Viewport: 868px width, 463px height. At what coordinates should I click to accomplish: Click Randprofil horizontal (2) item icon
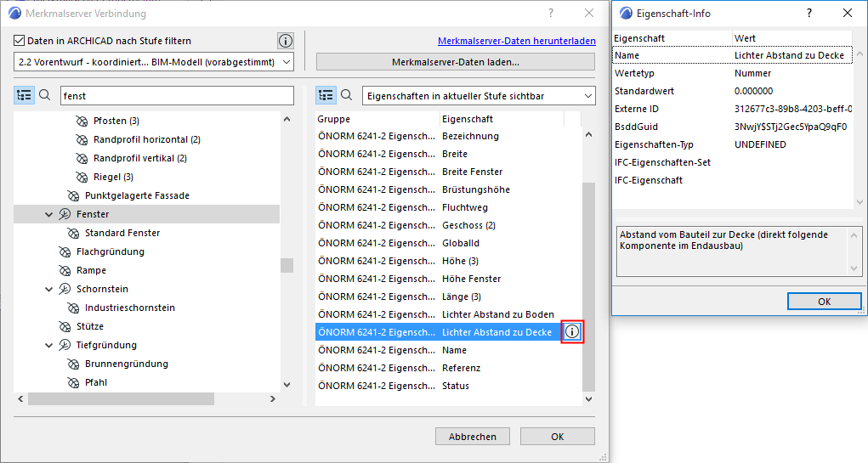point(82,139)
